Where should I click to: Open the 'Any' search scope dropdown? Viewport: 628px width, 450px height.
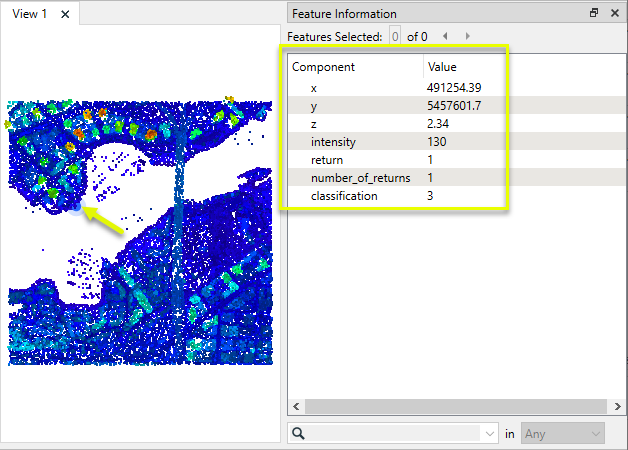[563, 434]
